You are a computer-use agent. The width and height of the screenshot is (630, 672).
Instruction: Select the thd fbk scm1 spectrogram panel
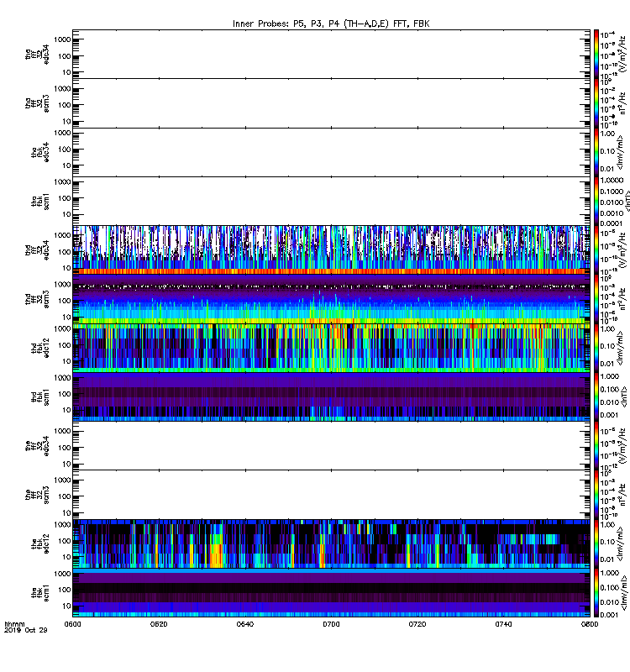(x=331, y=396)
